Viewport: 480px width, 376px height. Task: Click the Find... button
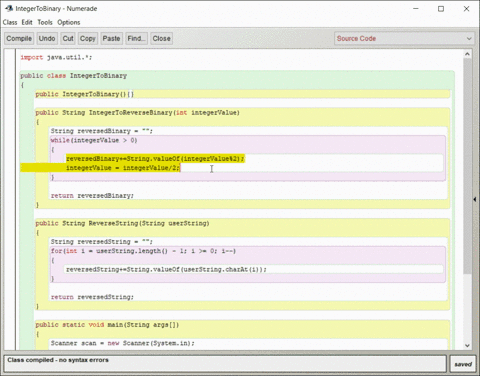coord(136,38)
